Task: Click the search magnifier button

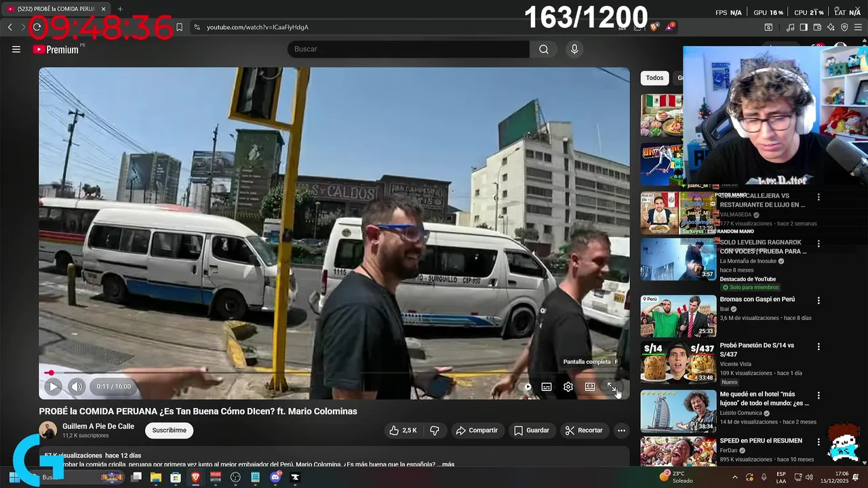Action: [544, 49]
